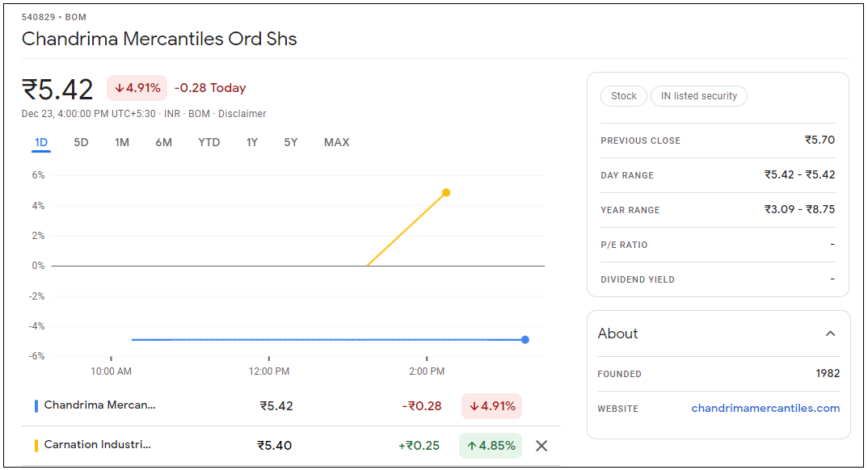Image resolution: width=868 pixels, height=470 pixels.
Task: Click the Stock category chip
Action: 624,96
